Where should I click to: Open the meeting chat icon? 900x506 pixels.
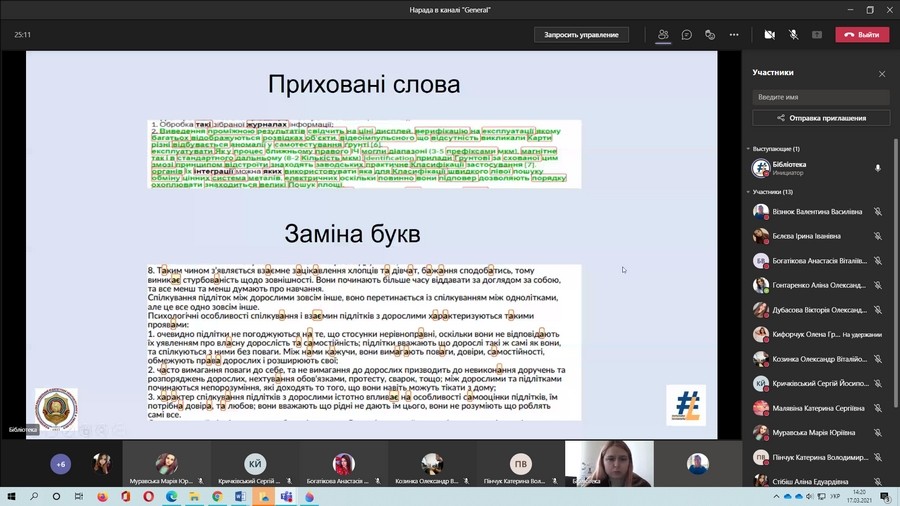click(687, 34)
